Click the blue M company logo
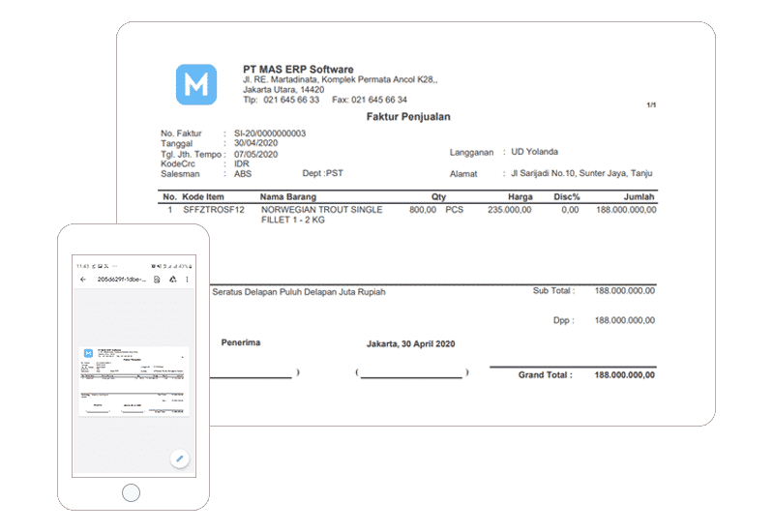Viewport: 774px width, 532px height. 196,84
